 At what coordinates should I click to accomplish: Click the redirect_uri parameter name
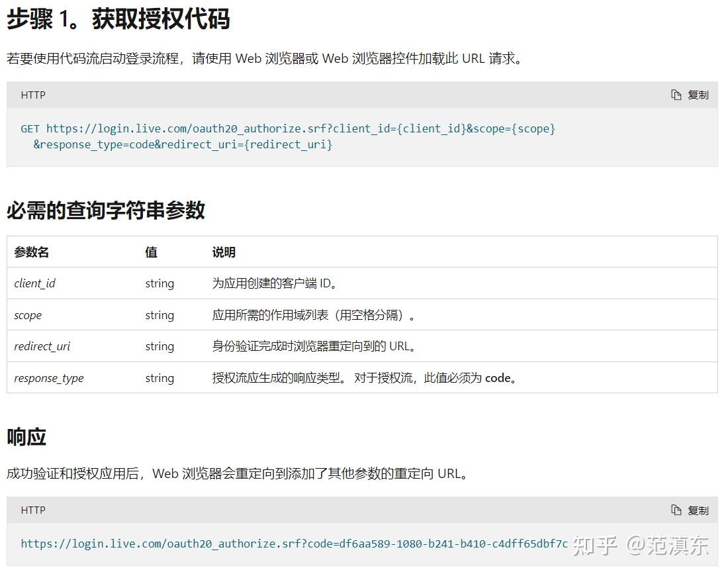tap(42, 346)
